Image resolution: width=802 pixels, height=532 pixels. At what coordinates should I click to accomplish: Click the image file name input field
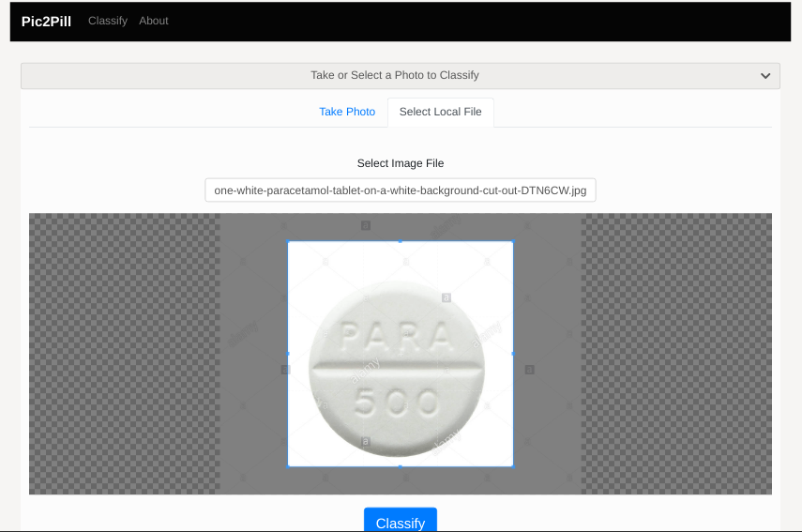coord(400,190)
